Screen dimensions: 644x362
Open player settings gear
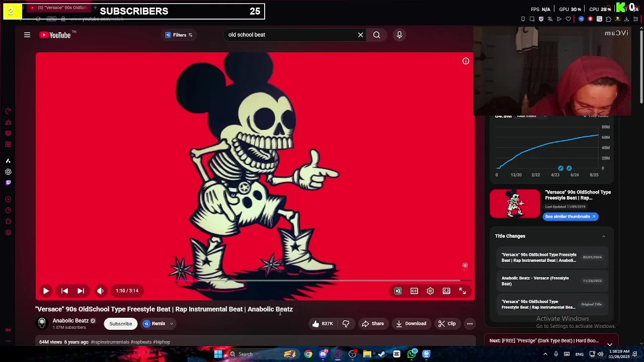[x=430, y=291]
